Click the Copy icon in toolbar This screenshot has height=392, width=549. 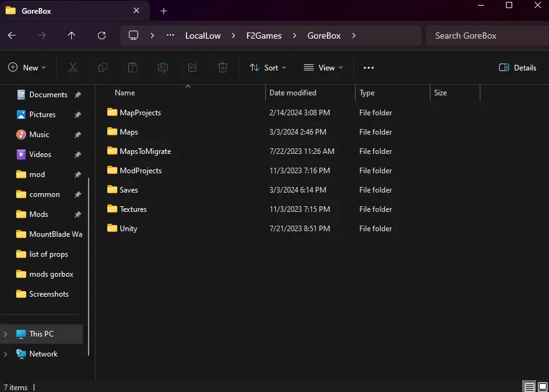coord(103,67)
